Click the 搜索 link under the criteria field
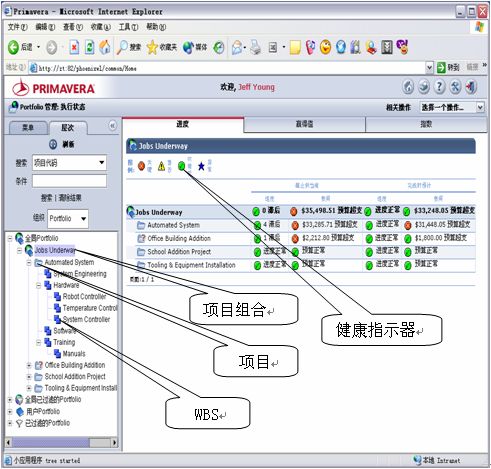Screen dimensions: 491x469 46,198
